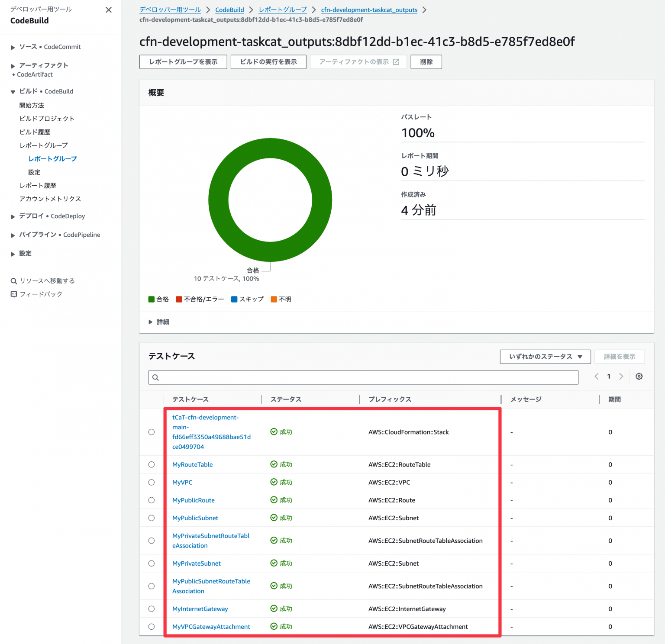
Task: Click the success checkmark icon beside MyVPC
Action: [x=274, y=482]
